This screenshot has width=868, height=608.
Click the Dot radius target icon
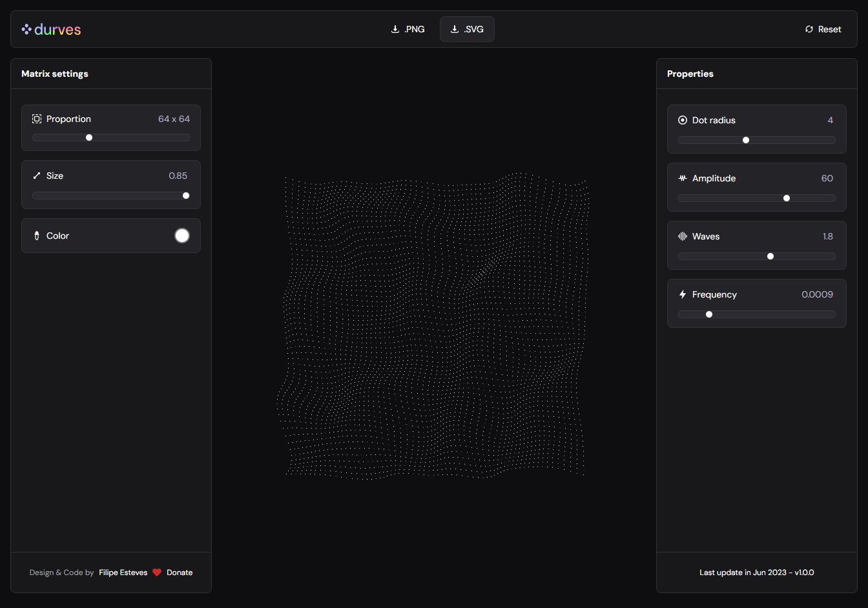pos(683,120)
